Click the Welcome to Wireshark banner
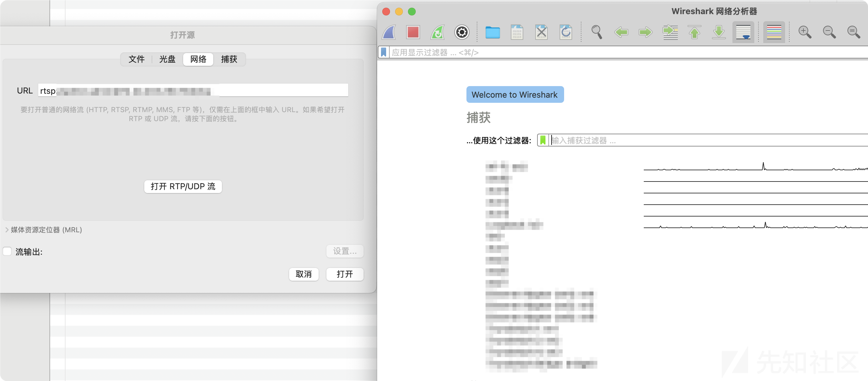The width and height of the screenshot is (868, 381). click(515, 95)
